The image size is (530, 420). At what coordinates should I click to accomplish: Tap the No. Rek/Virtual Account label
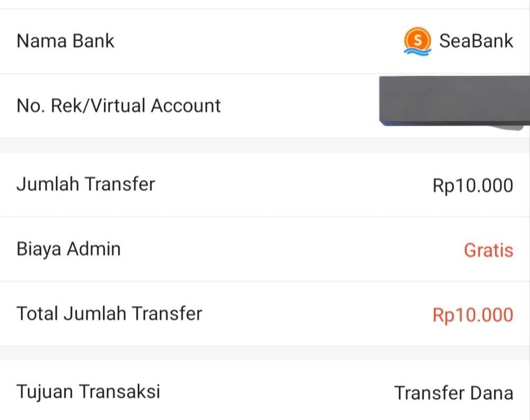click(119, 106)
